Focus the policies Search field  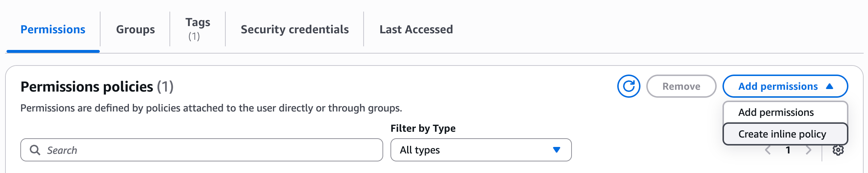pos(210,150)
